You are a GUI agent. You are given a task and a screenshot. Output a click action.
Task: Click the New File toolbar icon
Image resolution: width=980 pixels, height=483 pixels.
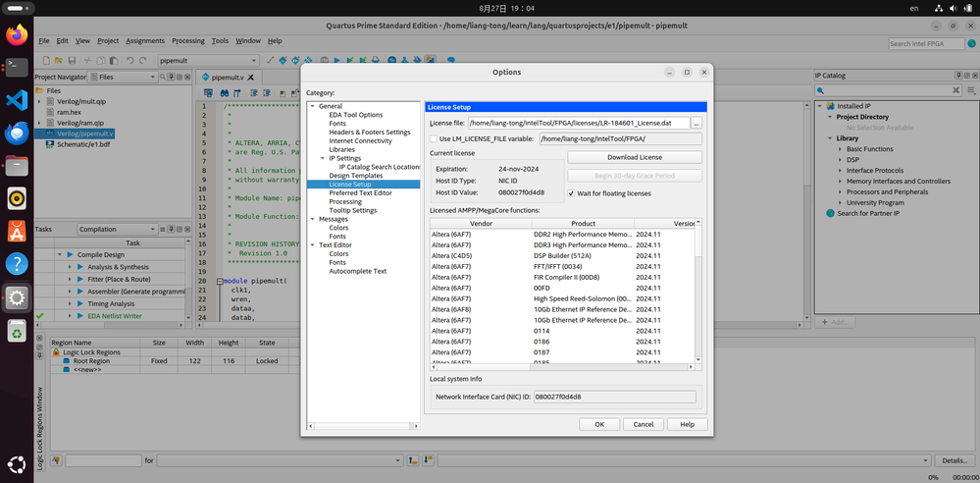coord(44,61)
